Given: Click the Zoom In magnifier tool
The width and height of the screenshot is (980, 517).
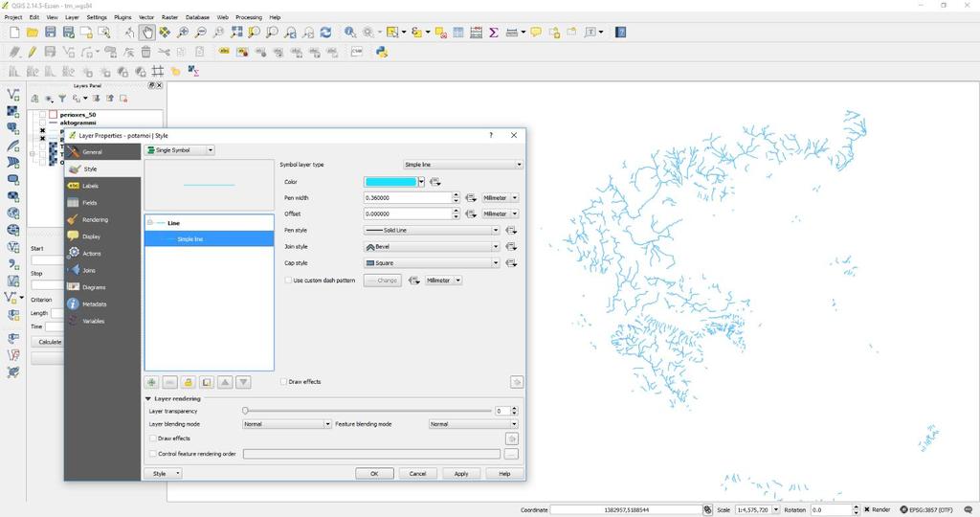Looking at the screenshot, I should pos(183,32).
